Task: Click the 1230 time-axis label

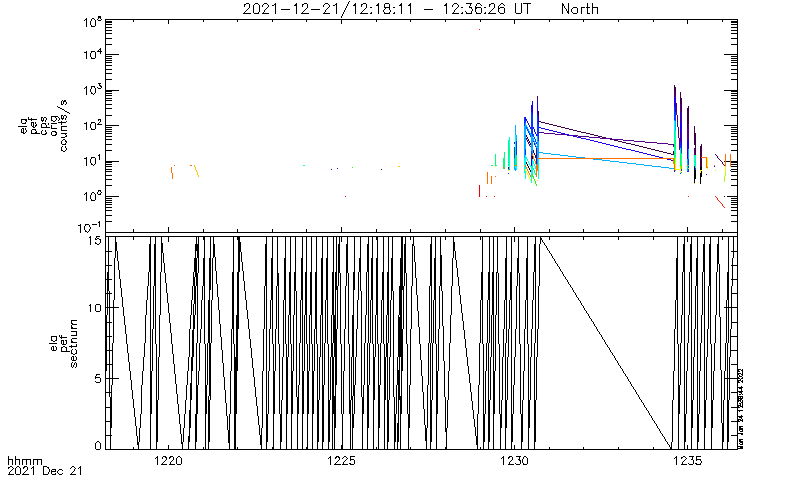Action: 514,461
